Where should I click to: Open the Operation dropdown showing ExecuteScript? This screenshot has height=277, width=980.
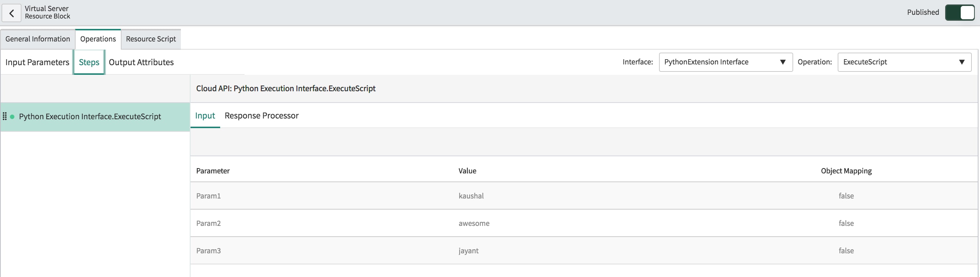(904, 62)
